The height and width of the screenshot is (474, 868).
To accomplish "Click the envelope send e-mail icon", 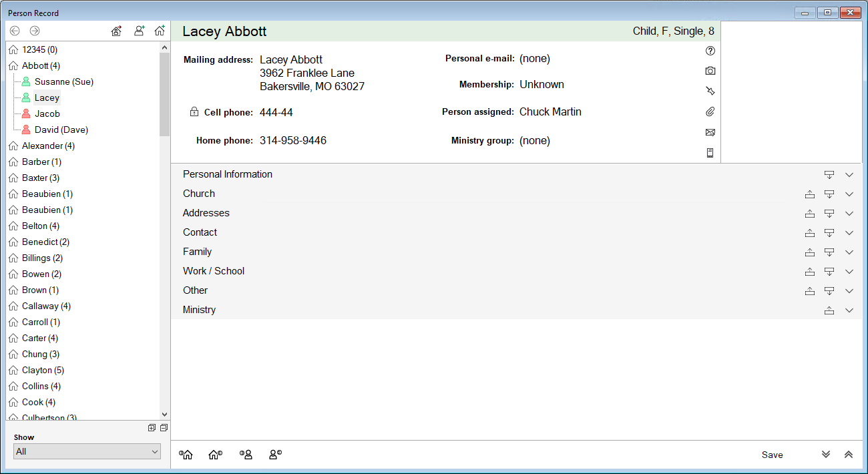I will 710,132.
